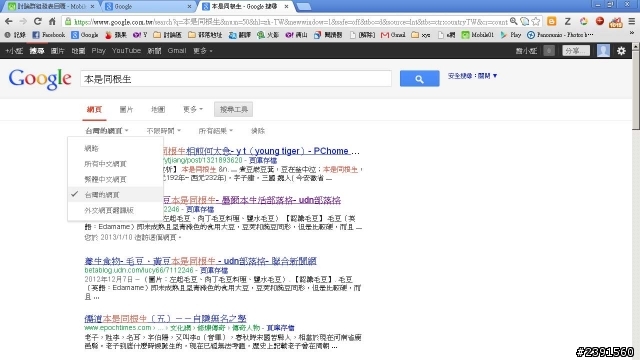Click the 清除 clear filters link
The width and height of the screenshot is (640, 360).
point(258,131)
